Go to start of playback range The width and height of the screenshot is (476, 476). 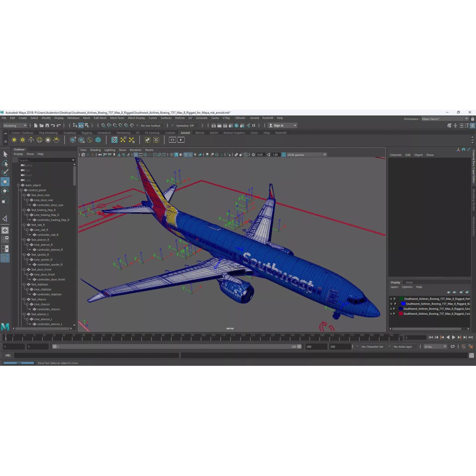[431, 337]
